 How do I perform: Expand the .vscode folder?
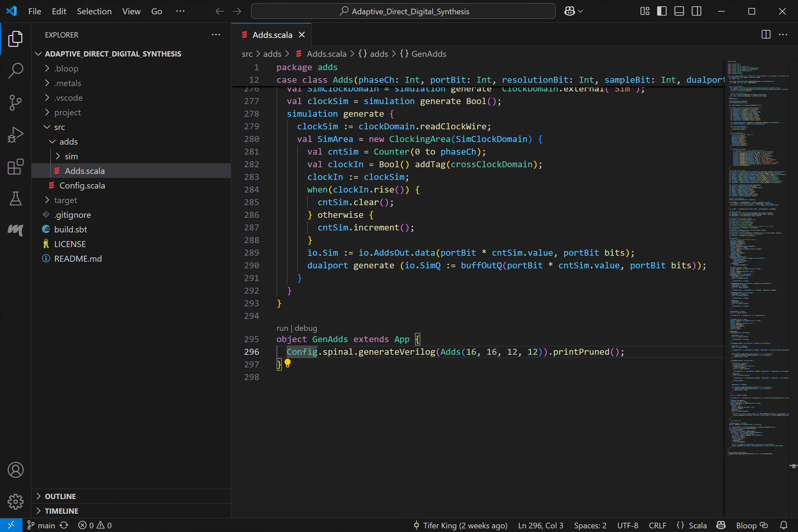pos(47,98)
